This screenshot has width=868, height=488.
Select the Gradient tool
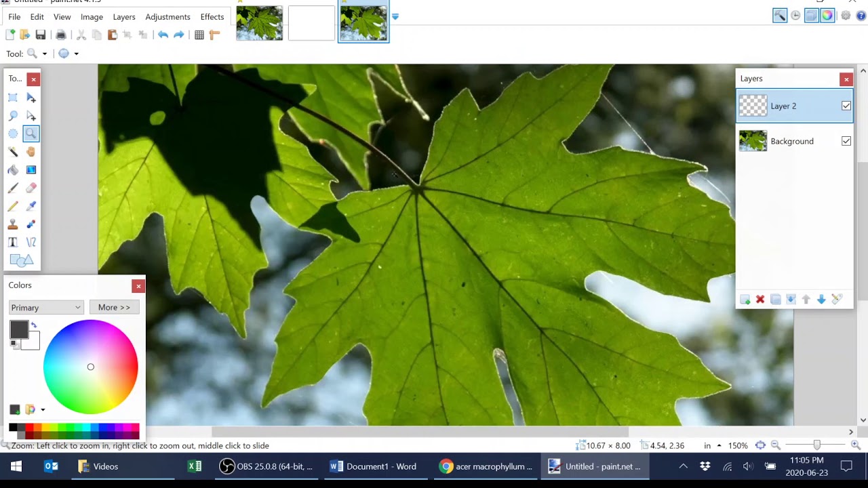coord(31,170)
